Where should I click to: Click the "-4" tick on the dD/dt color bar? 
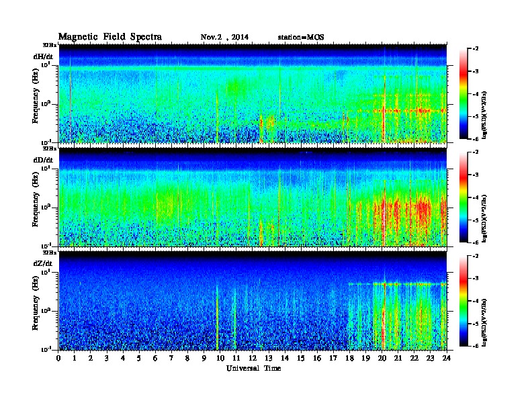coord(476,197)
